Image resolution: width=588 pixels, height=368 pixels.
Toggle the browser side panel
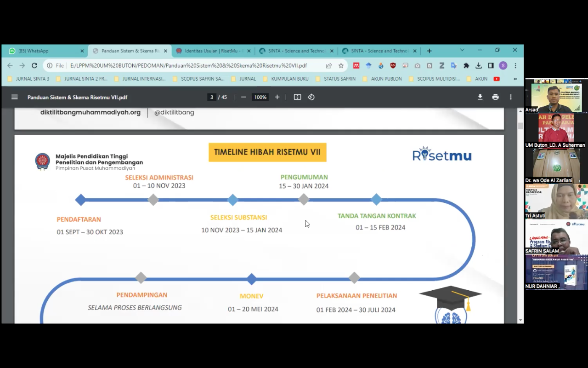(491, 66)
